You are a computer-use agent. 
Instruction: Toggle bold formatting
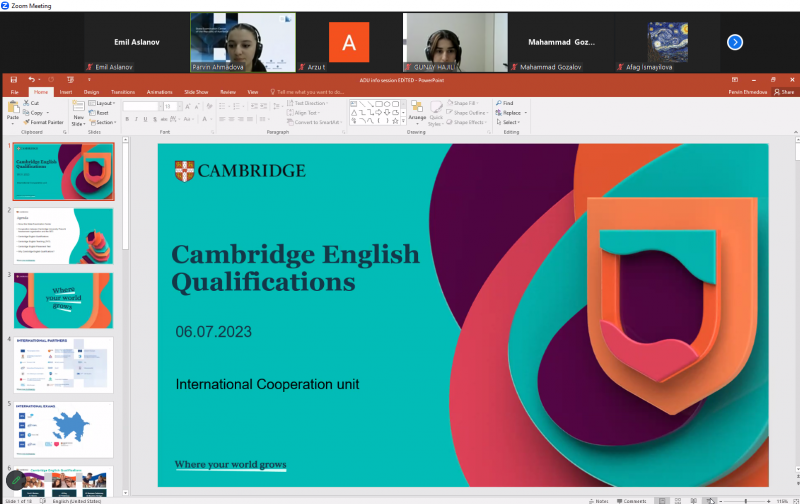[x=127, y=119]
